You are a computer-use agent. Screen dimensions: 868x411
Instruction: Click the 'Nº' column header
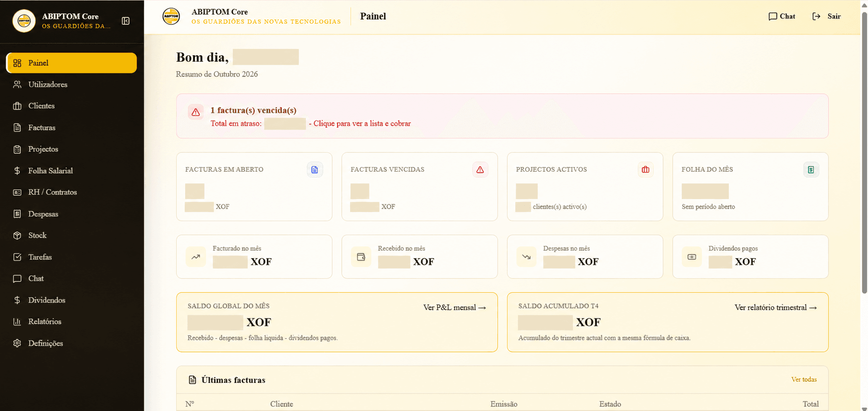tap(190, 404)
